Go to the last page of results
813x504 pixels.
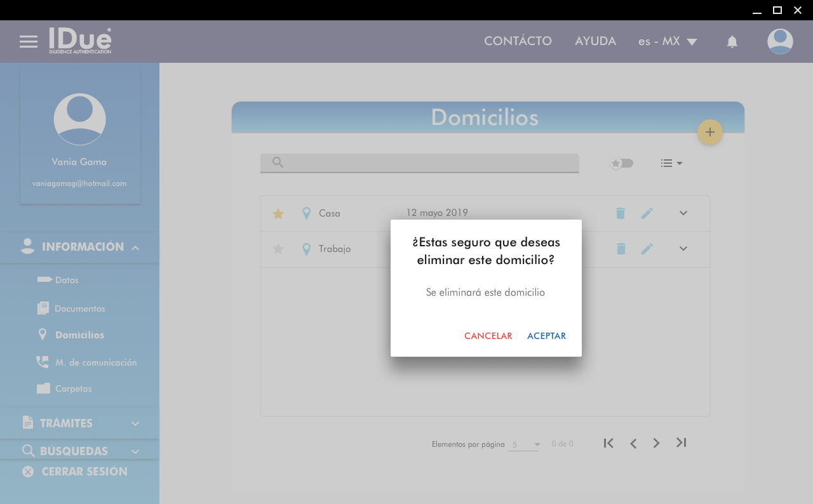tap(681, 443)
